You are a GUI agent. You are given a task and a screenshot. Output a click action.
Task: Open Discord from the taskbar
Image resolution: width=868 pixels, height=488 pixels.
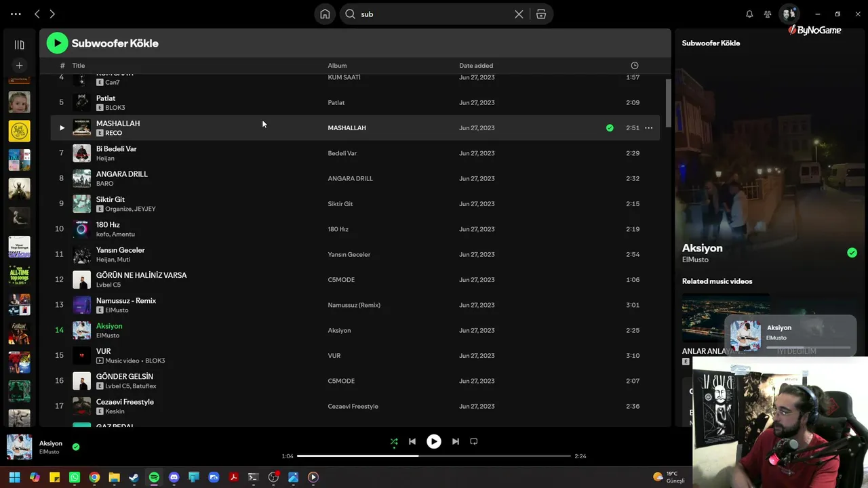point(174,477)
